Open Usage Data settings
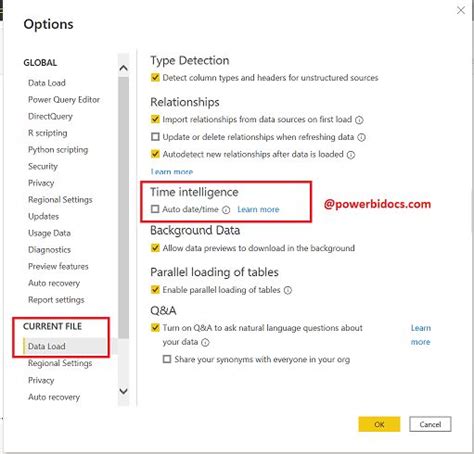This screenshot has width=474, height=454. [49, 233]
